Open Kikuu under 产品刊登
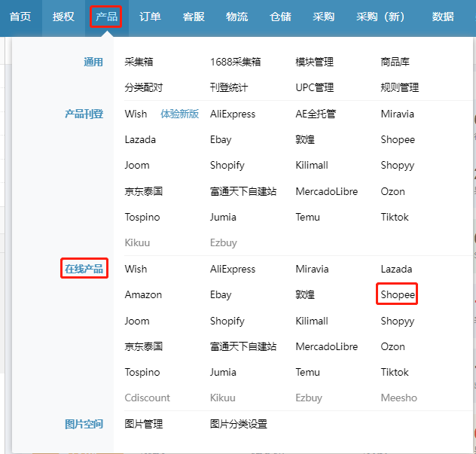The width and height of the screenshot is (476, 454). [x=137, y=242]
